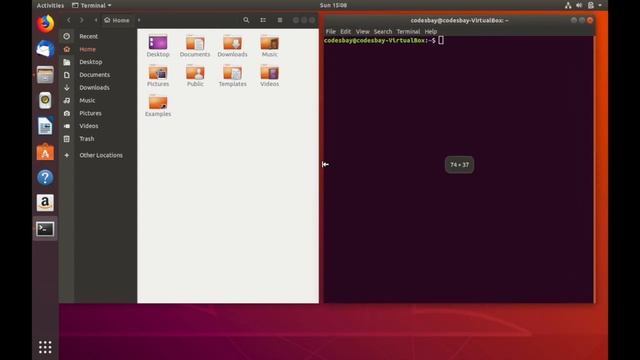640x360 pixels.
Task: Open Ubuntu Software from the dock
Action: (45, 152)
